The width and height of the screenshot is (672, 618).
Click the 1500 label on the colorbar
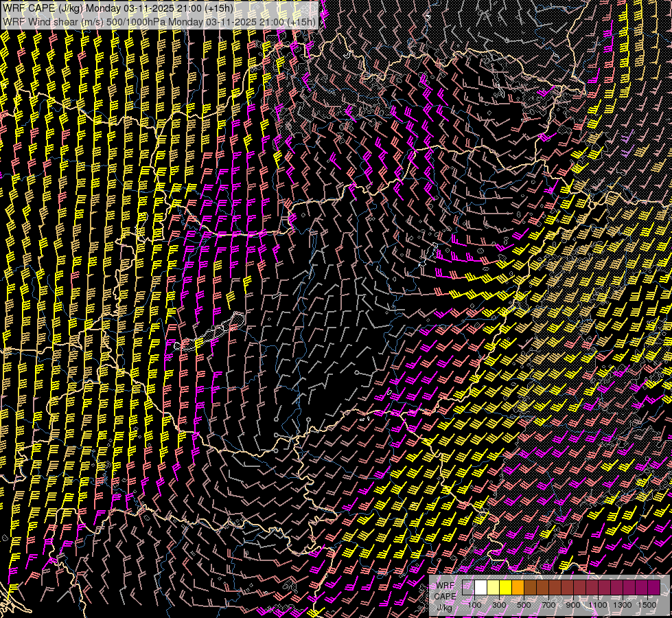647,604
